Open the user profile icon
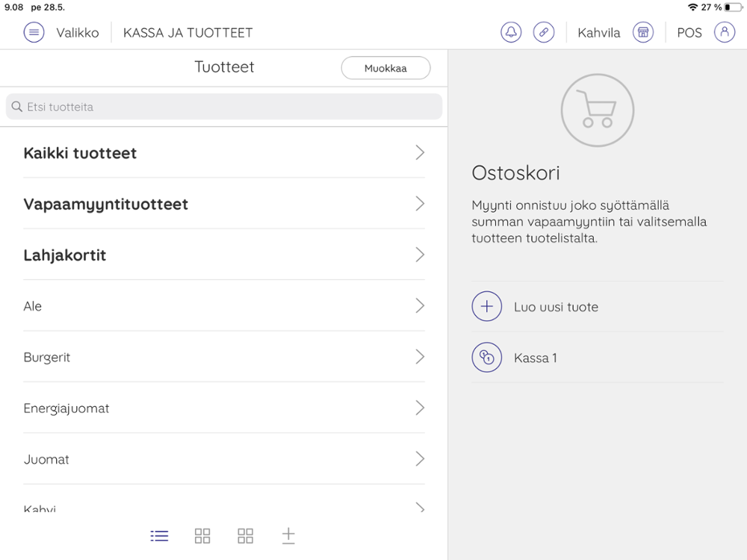 pos(725,33)
